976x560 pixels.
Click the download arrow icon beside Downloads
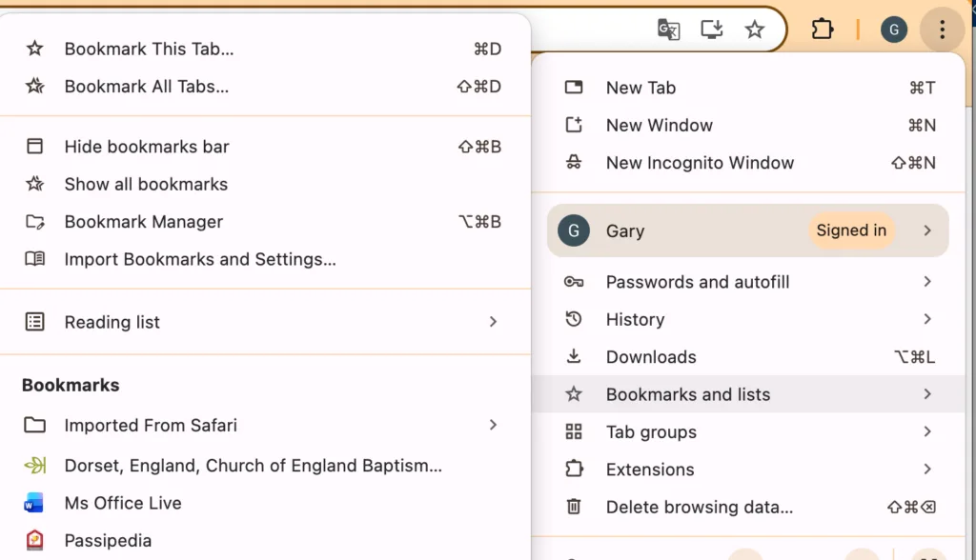click(574, 356)
